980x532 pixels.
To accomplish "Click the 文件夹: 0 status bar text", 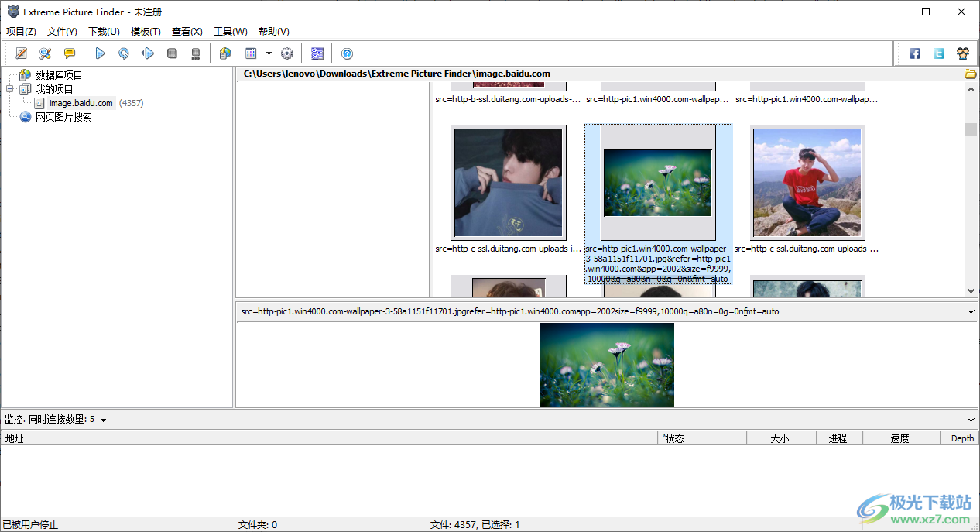I will pyautogui.click(x=258, y=524).
